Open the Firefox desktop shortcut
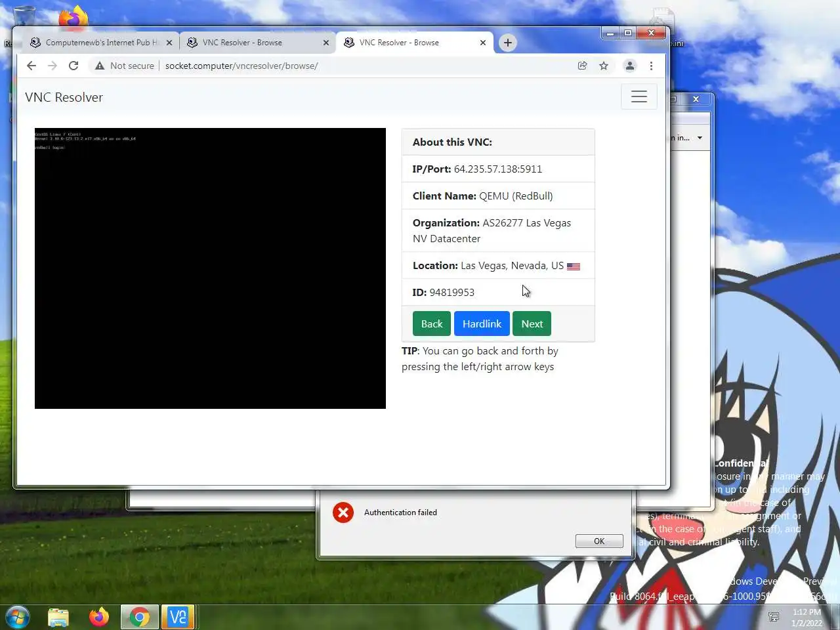Image resolution: width=840 pixels, height=630 pixels. click(x=73, y=17)
